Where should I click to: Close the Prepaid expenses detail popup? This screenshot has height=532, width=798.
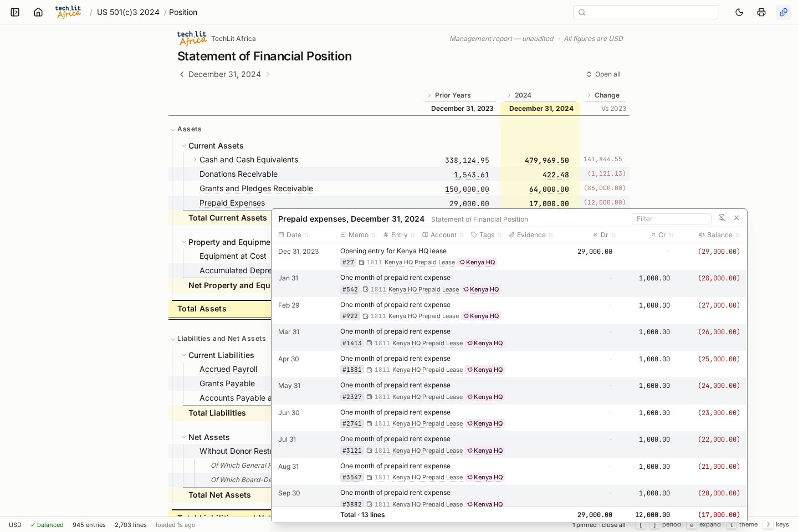coord(736,218)
